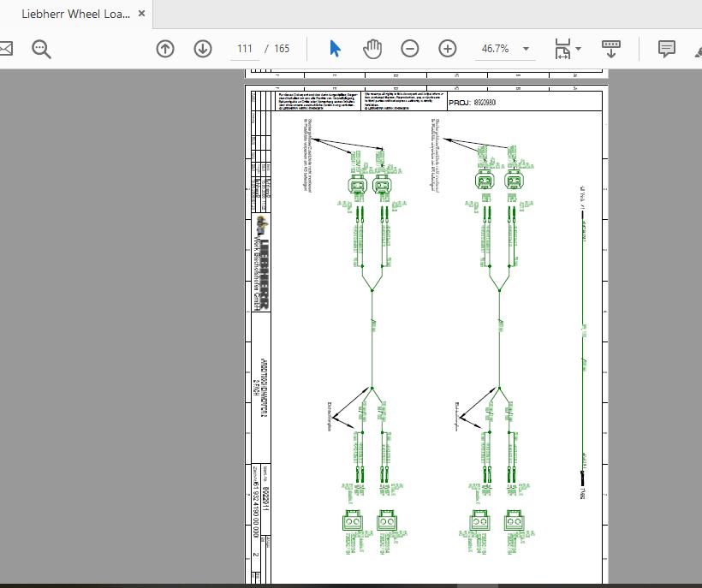Open the scrolling read mode tool
This screenshot has width=702, height=588.
[611, 47]
